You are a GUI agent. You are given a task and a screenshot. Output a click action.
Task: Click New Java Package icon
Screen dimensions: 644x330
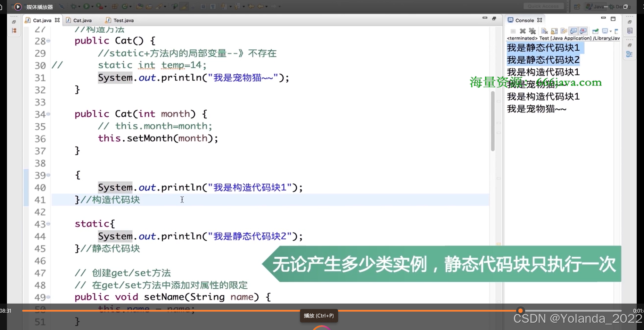click(115, 6)
